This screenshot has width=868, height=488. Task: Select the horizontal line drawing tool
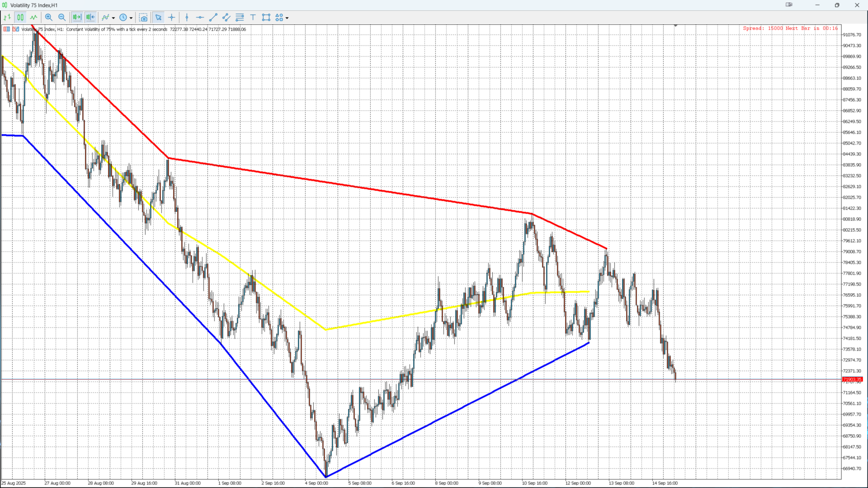pos(200,18)
